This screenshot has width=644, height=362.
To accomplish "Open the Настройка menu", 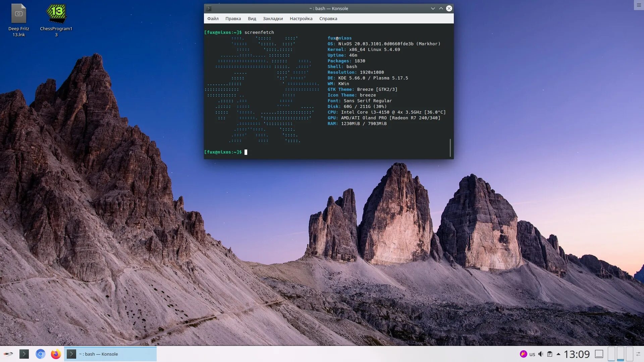I will pyautogui.click(x=301, y=18).
